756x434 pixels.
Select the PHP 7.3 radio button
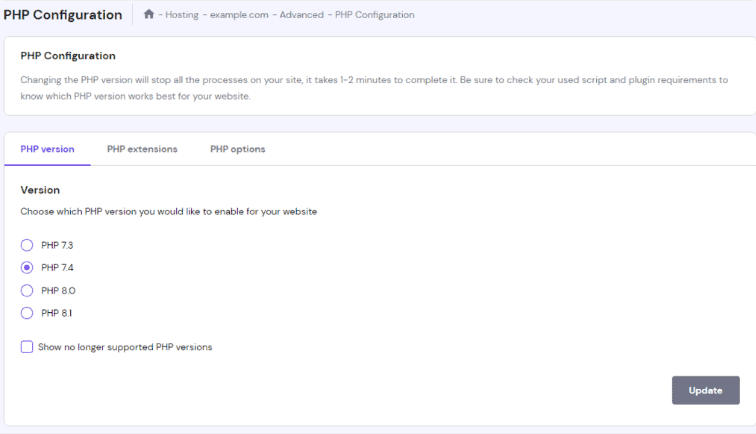tap(27, 245)
